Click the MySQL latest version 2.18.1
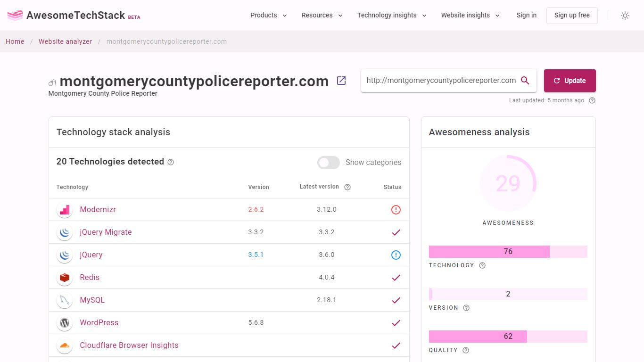The height and width of the screenshot is (362, 644). (327, 300)
